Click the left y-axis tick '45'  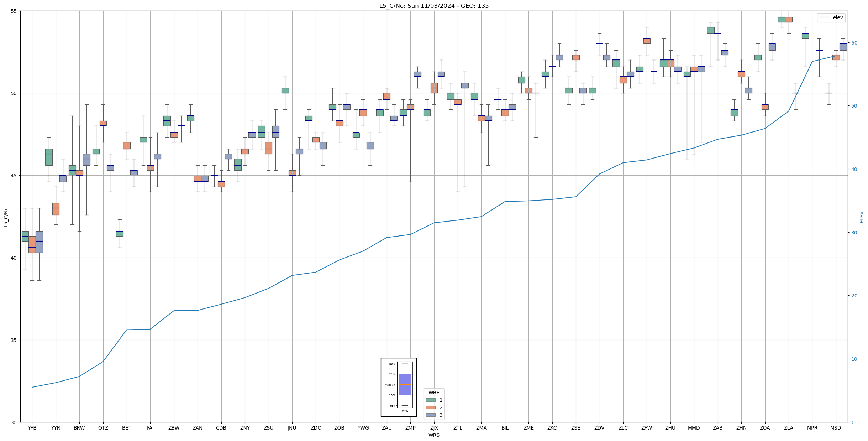pyautogui.click(x=14, y=176)
